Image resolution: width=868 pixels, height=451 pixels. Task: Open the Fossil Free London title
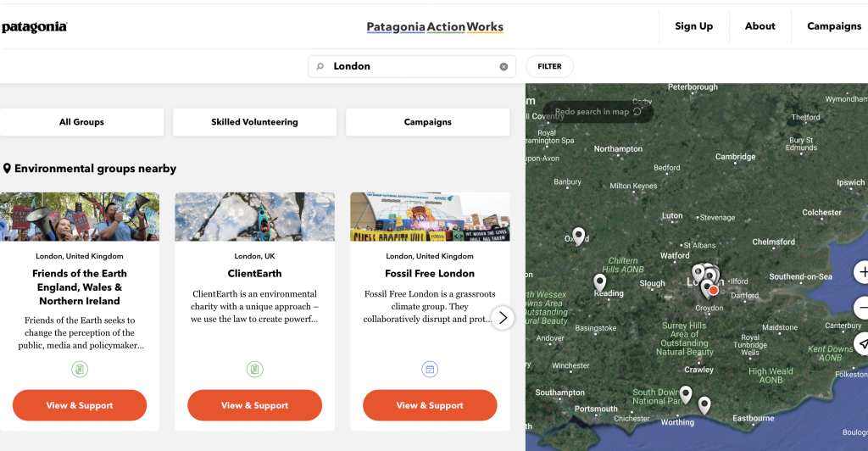tap(430, 273)
